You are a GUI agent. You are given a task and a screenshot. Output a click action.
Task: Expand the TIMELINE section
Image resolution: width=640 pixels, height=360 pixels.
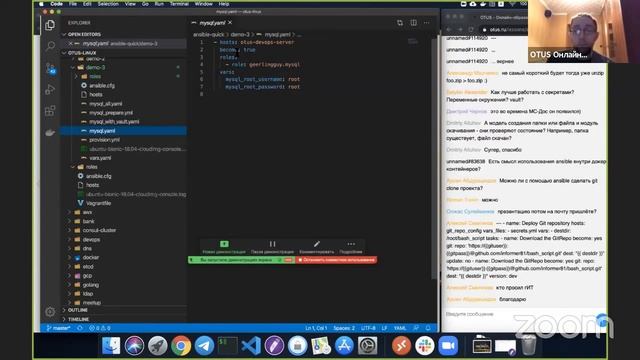(x=123, y=319)
